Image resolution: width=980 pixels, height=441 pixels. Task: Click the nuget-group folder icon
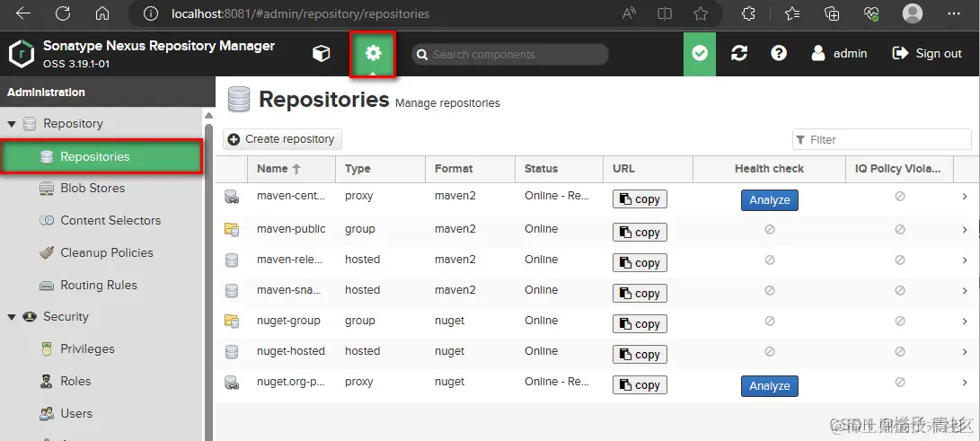[232, 321]
